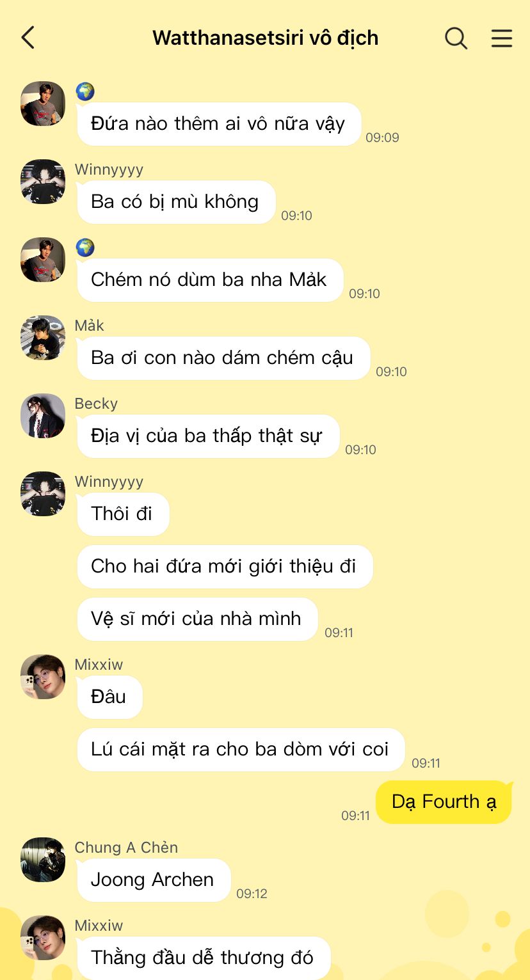
Task: Tap Winnyyyy's avatar next to 'Ba có bị mù không'
Action: [x=43, y=182]
